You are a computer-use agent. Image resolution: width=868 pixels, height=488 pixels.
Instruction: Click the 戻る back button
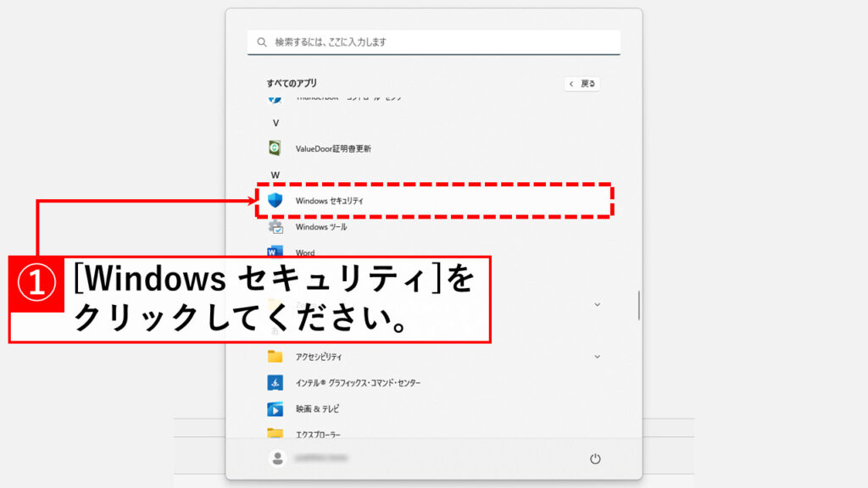582,84
